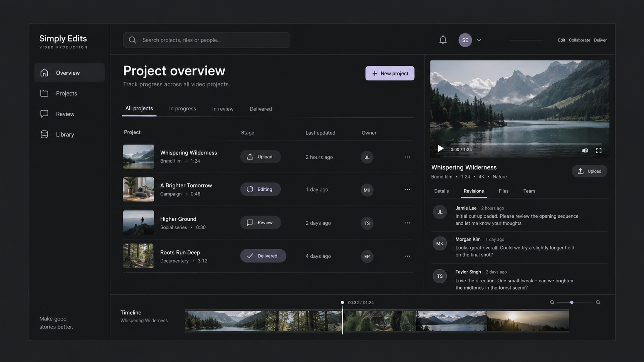The image size is (644, 362).
Task: Click the Project column header
Action: click(132, 132)
